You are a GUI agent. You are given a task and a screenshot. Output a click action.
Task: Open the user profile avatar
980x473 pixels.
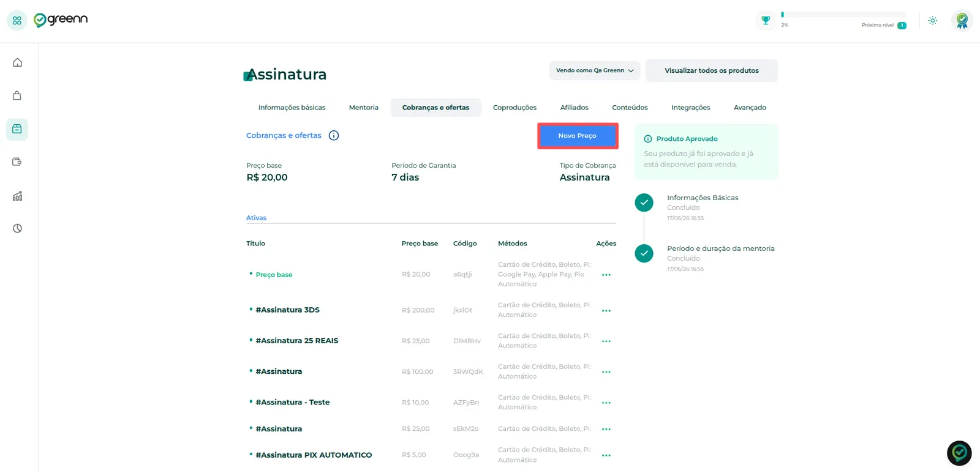(962, 20)
